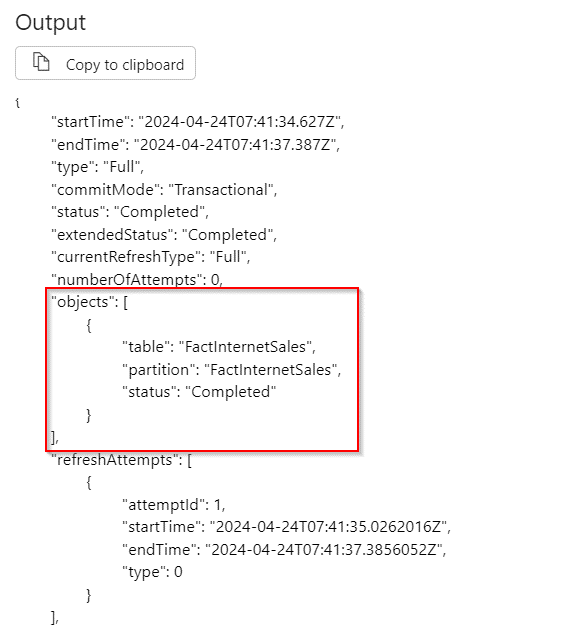Click the Output heading
The width and height of the screenshot is (563, 626).
coord(50,22)
